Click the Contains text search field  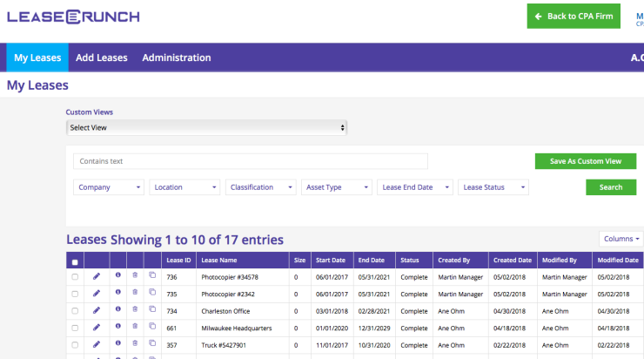pos(251,161)
